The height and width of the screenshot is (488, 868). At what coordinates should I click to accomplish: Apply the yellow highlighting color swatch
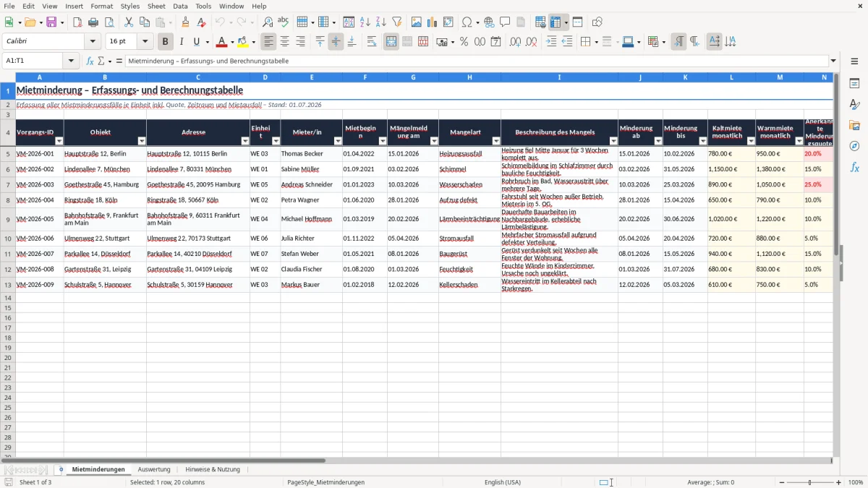tap(243, 42)
